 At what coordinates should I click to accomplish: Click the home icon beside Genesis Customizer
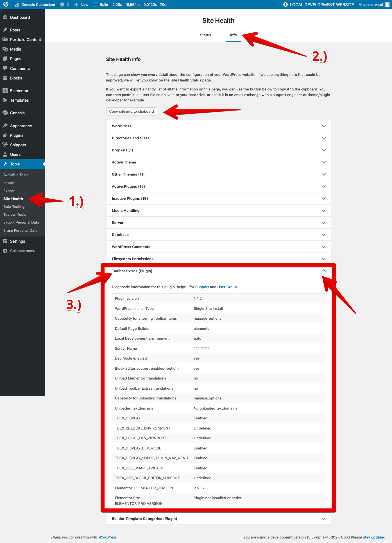click(x=17, y=4)
